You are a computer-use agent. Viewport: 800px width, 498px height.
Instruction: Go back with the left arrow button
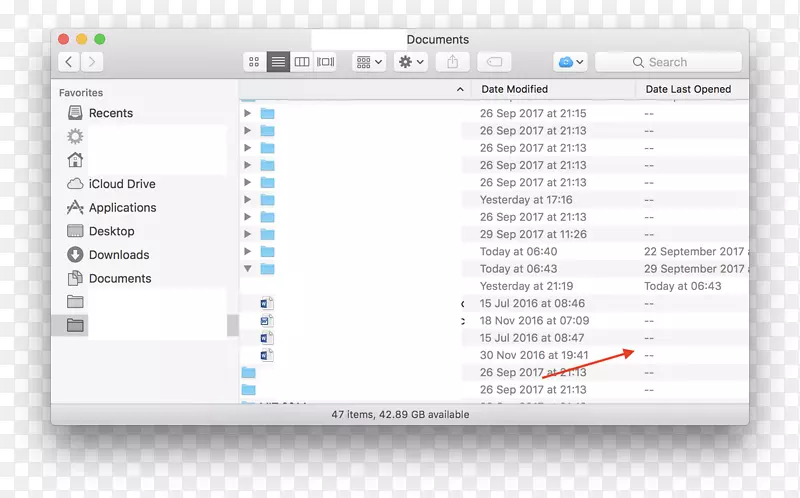pyautogui.click(x=69, y=62)
